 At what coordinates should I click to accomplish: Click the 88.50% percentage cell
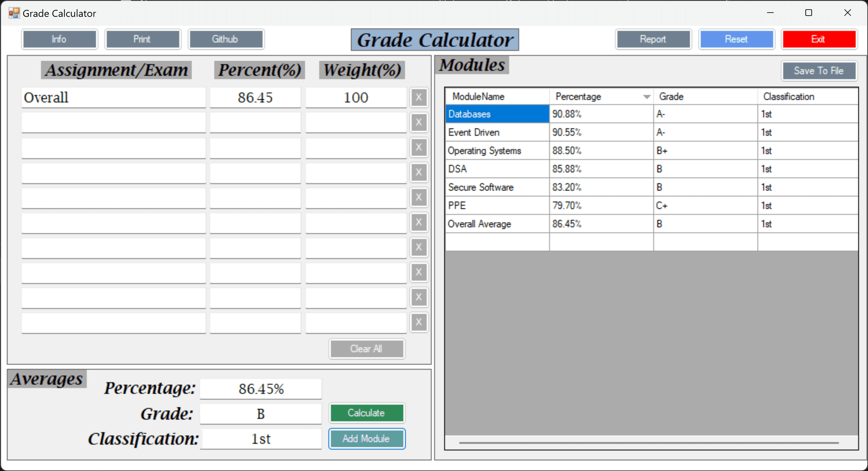[601, 150]
